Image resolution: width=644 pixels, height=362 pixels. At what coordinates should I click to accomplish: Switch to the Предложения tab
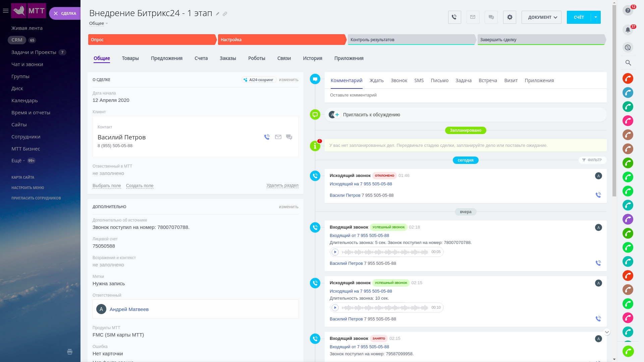point(167,58)
